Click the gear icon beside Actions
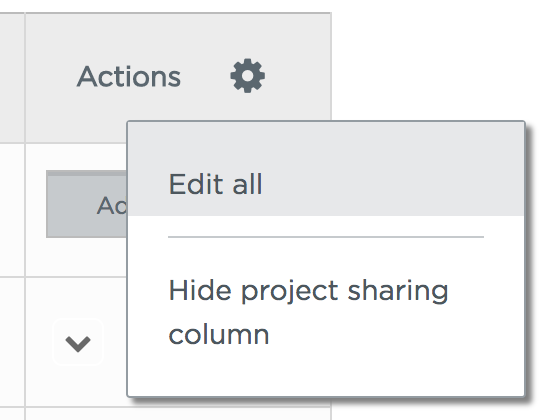This screenshot has height=420, width=558. point(248,76)
